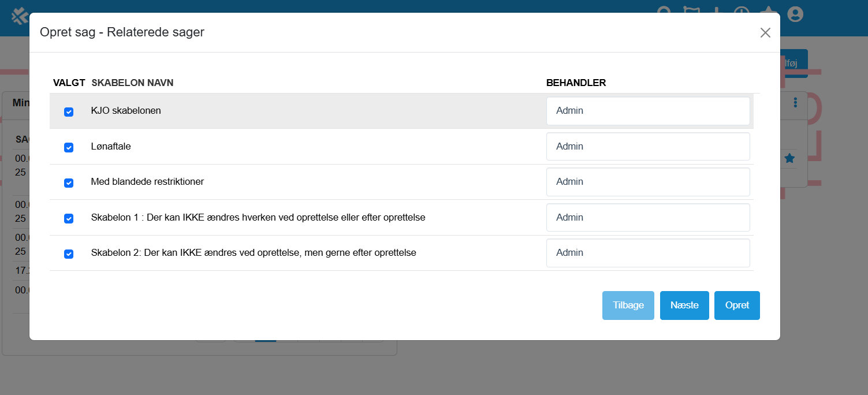868x395 pixels.
Task: Click the Opret button
Action: pyautogui.click(x=736, y=305)
